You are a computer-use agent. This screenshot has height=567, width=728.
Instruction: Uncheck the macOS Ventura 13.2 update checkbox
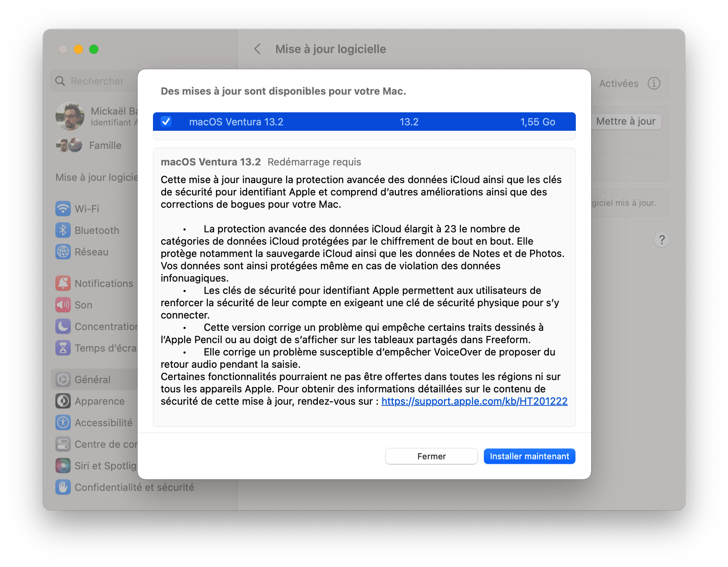click(166, 122)
